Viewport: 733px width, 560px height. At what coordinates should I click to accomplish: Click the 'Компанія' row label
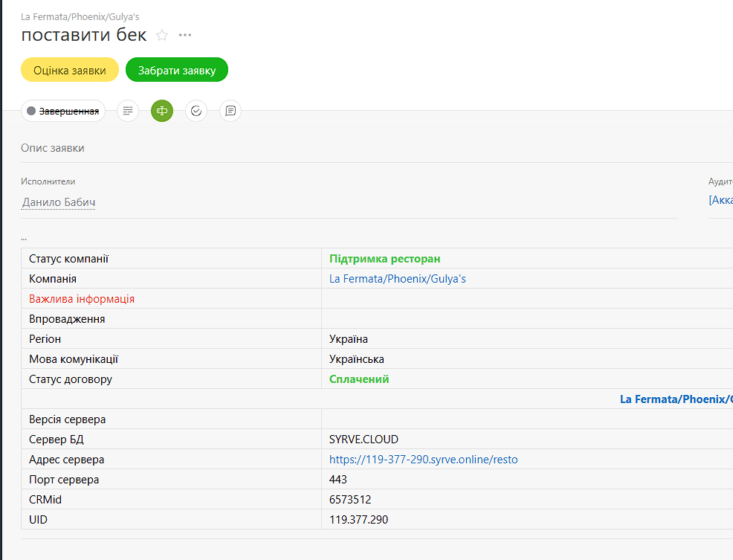pos(53,279)
